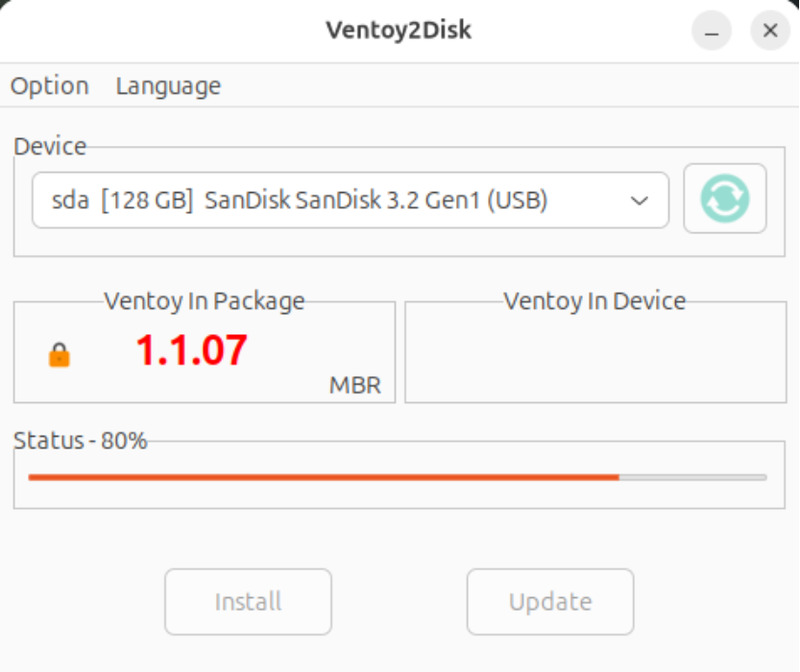Click the Ventoy2Disk window title

(x=399, y=31)
